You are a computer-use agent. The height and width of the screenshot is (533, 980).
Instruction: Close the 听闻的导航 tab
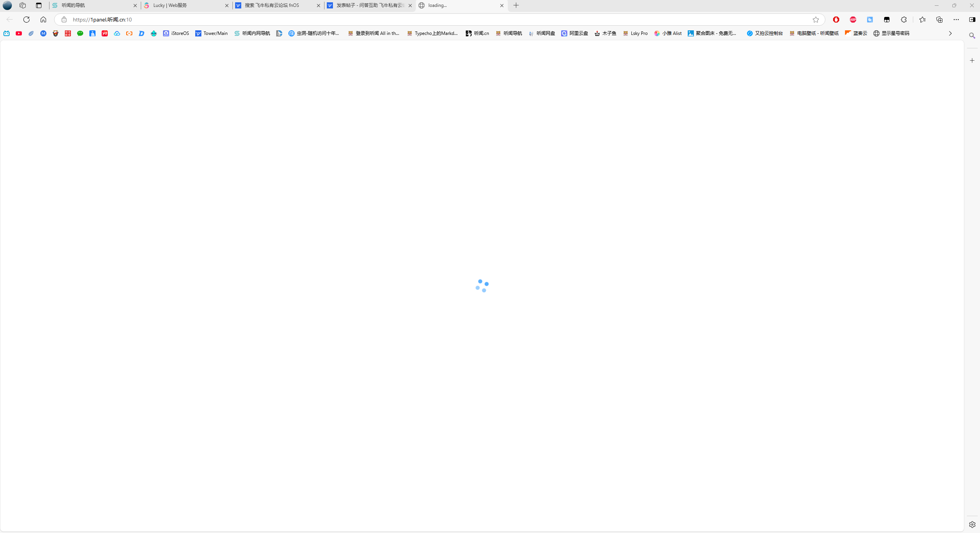tap(135, 5)
